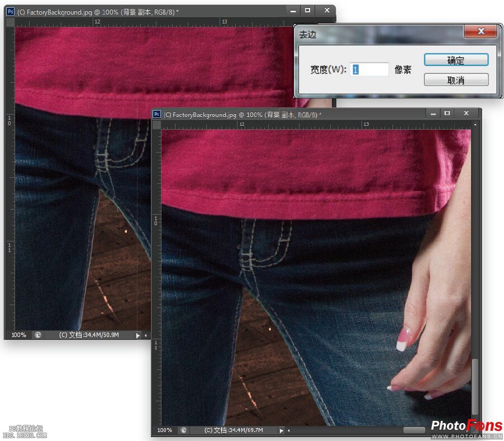Open the status bar info arrow in the back window
Screen dimensions: 504x441
(138, 335)
